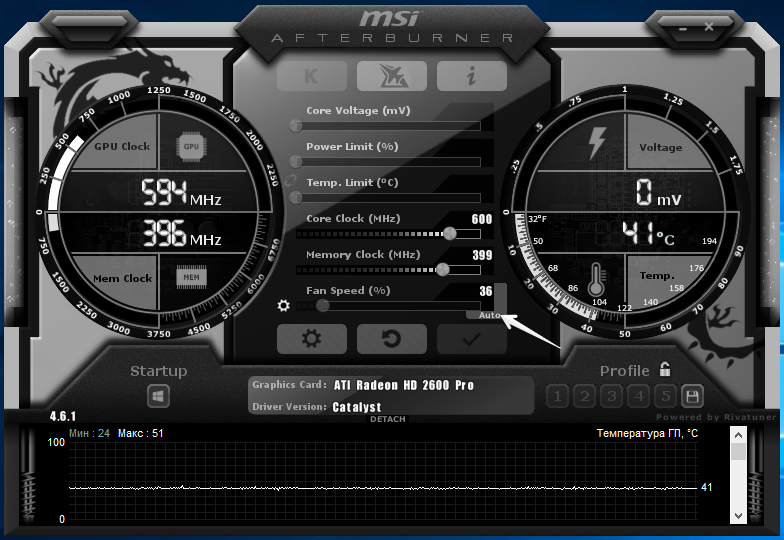Viewport: 784px width, 540px height.
Task: Adjust the Power Limit slider handle
Action: pos(296,162)
